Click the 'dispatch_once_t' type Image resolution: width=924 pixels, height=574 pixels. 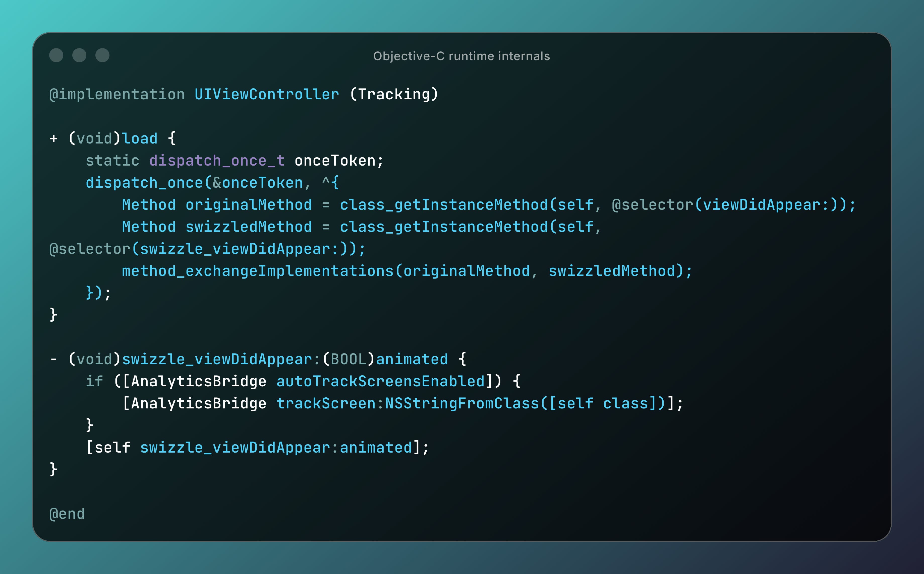pyautogui.click(x=217, y=161)
